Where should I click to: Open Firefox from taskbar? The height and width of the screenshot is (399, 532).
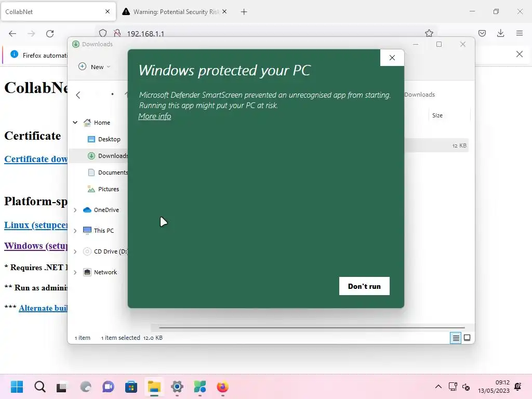click(222, 387)
